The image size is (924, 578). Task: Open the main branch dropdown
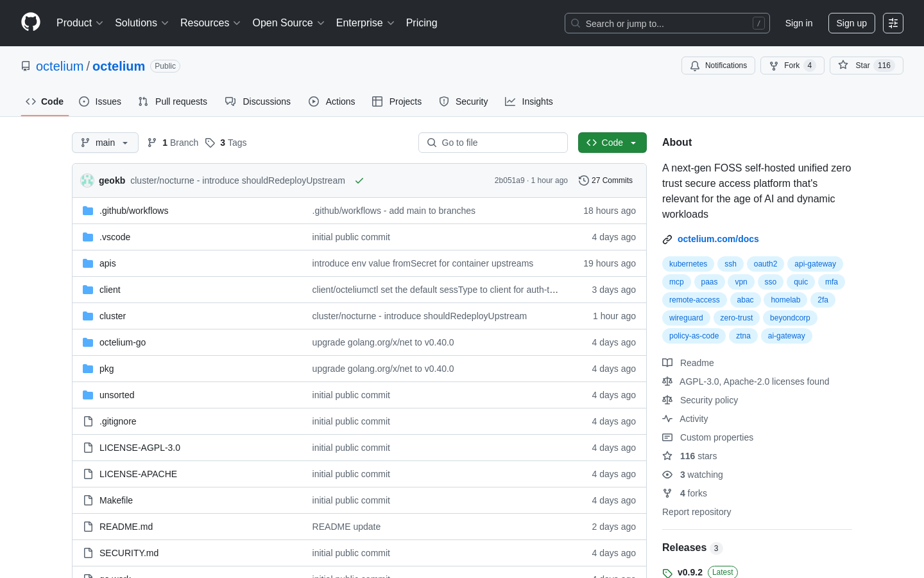click(105, 143)
